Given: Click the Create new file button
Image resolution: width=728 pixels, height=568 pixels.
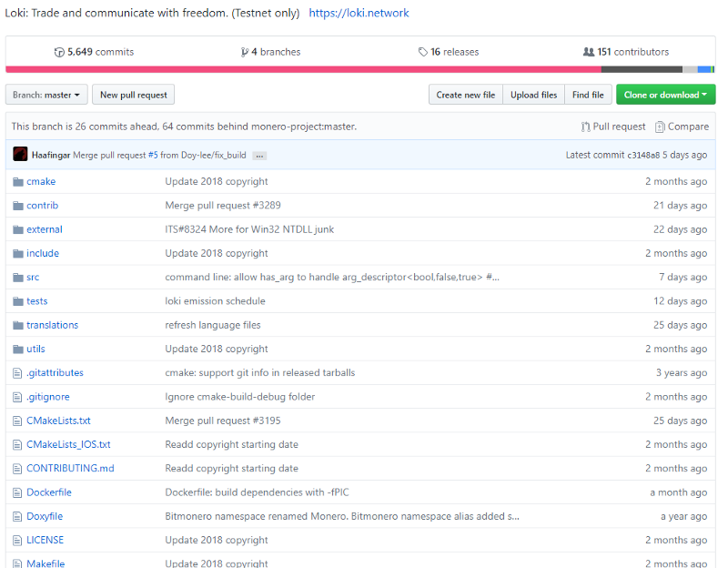Looking at the screenshot, I should pos(466,95).
